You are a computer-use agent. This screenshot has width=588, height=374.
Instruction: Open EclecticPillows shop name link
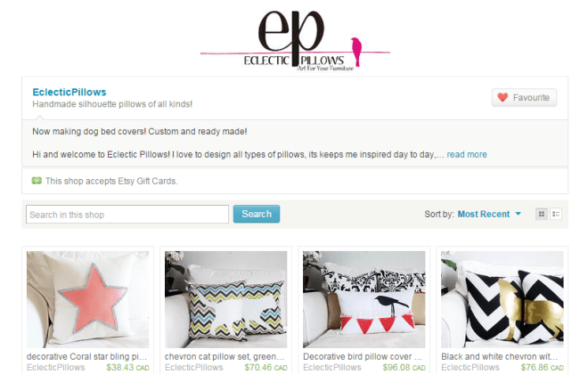(69, 93)
